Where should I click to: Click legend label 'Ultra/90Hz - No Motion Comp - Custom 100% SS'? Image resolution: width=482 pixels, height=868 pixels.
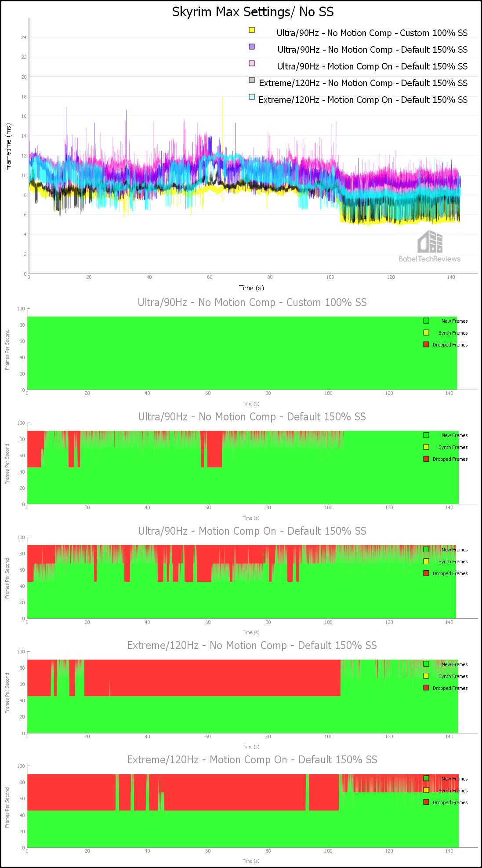point(372,33)
